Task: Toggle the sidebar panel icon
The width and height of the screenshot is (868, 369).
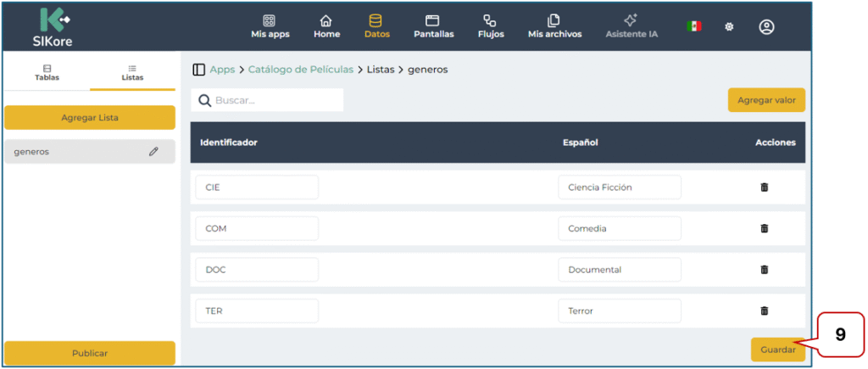Action: click(199, 70)
